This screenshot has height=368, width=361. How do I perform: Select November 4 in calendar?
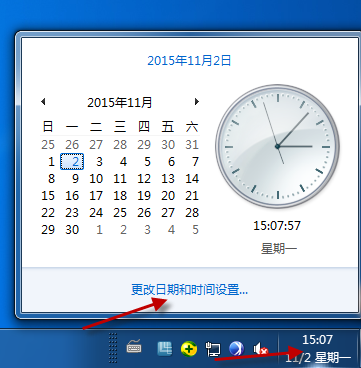(123, 162)
